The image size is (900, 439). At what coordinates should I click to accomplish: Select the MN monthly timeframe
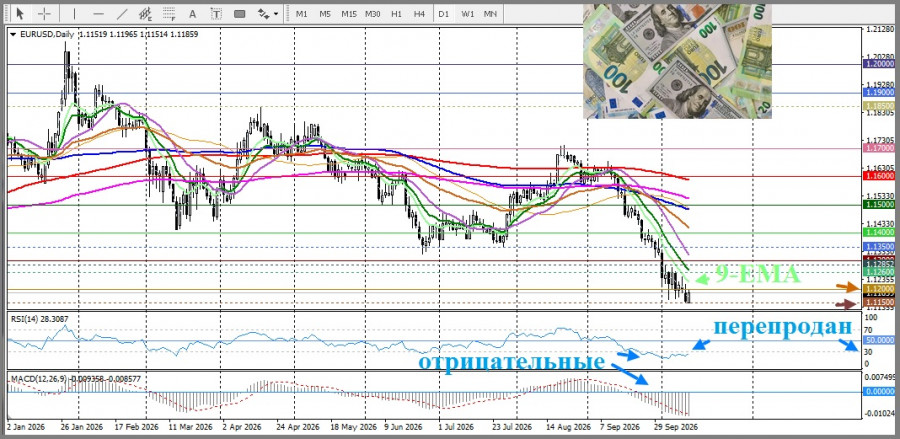(490, 14)
